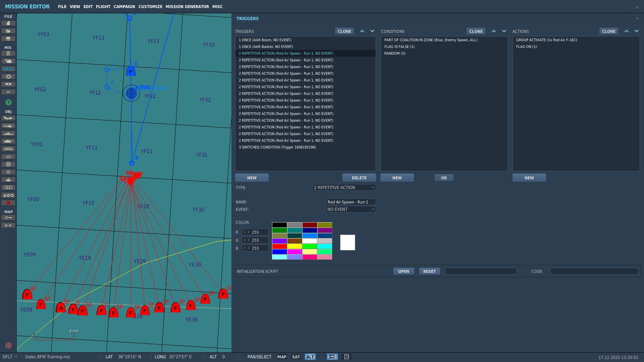
Task: Toggle SAT map mode
Action: 296,357
